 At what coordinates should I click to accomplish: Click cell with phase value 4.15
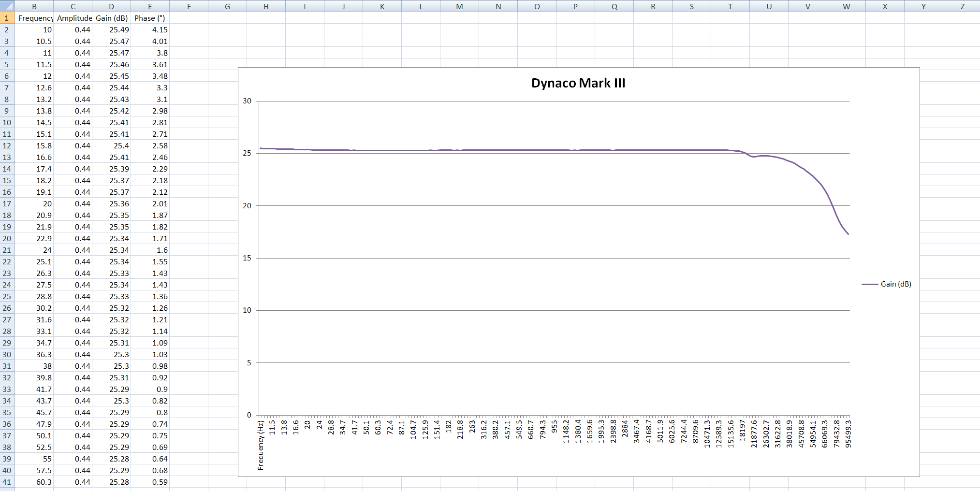point(150,29)
